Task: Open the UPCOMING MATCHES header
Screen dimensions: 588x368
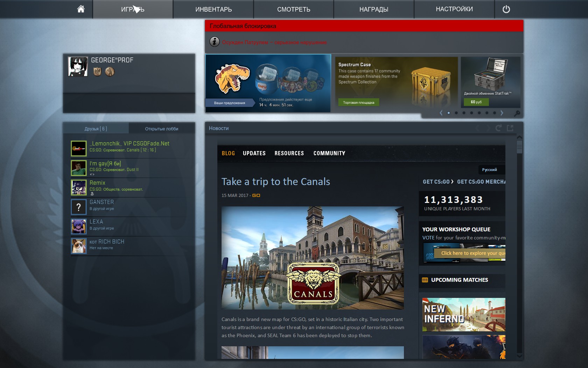Action: (x=459, y=280)
